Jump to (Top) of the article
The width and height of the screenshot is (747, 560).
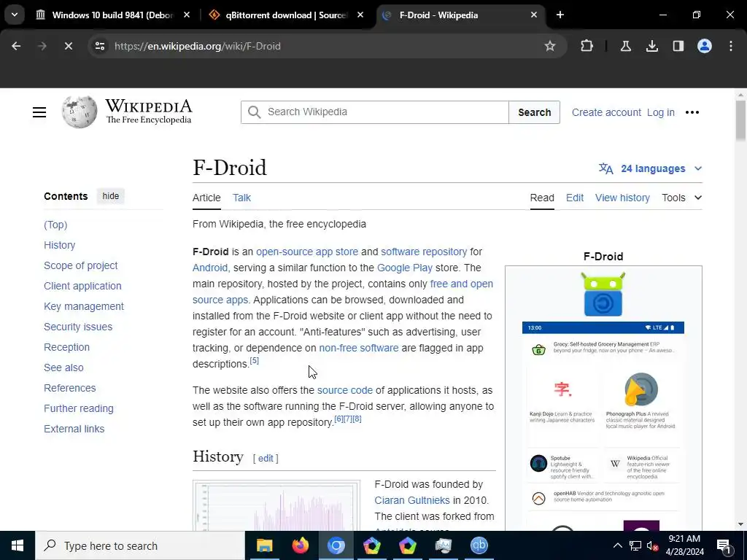(x=55, y=225)
